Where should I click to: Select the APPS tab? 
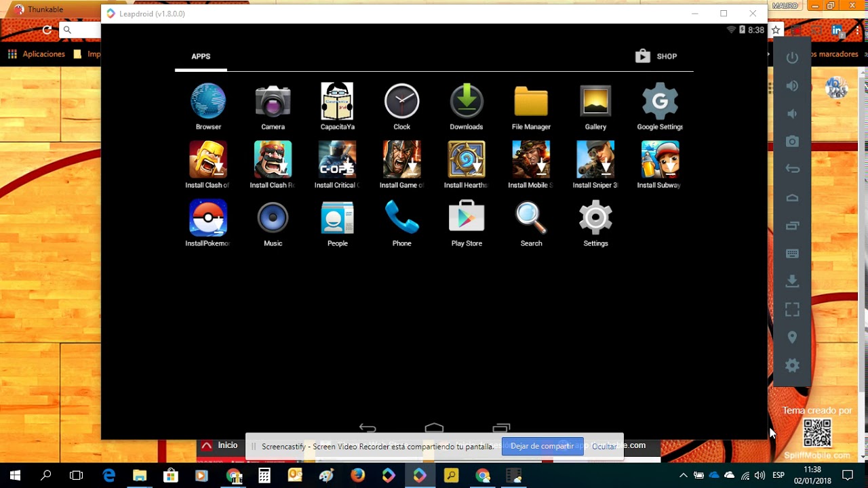pos(201,56)
